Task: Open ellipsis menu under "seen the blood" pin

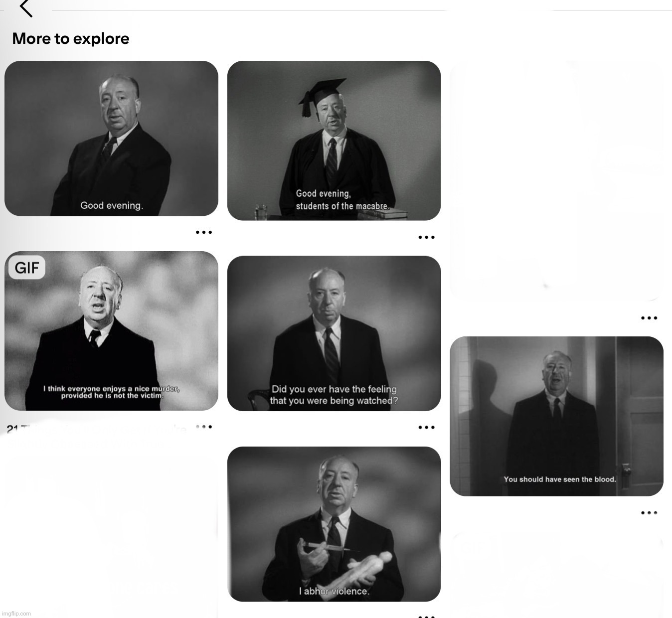Action: [x=649, y=512]
